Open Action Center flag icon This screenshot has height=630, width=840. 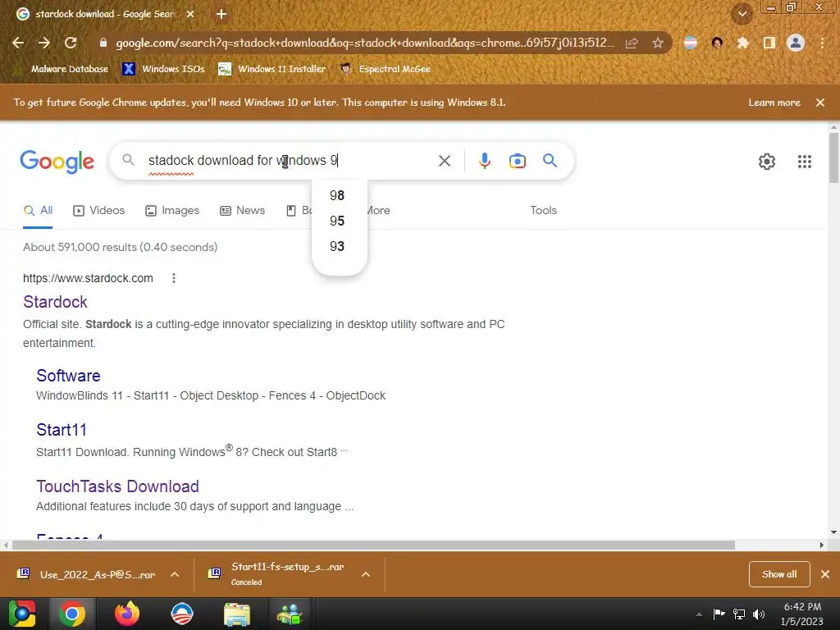(x=719, y=614)
